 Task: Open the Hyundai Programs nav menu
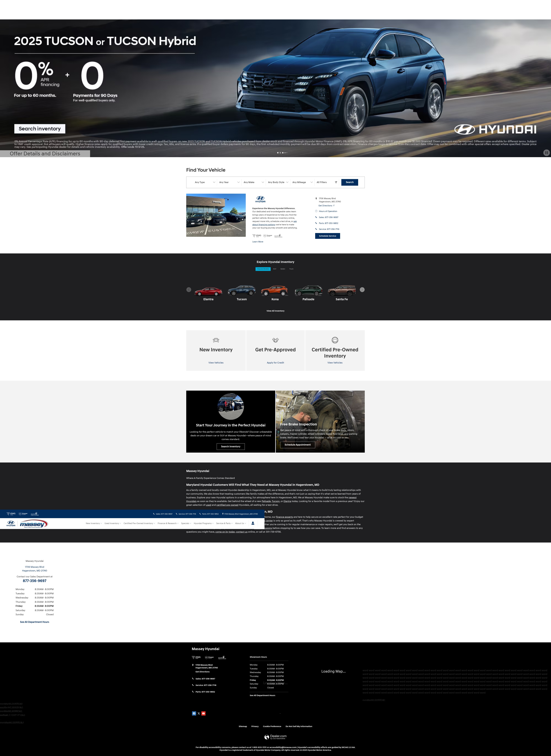204,524
